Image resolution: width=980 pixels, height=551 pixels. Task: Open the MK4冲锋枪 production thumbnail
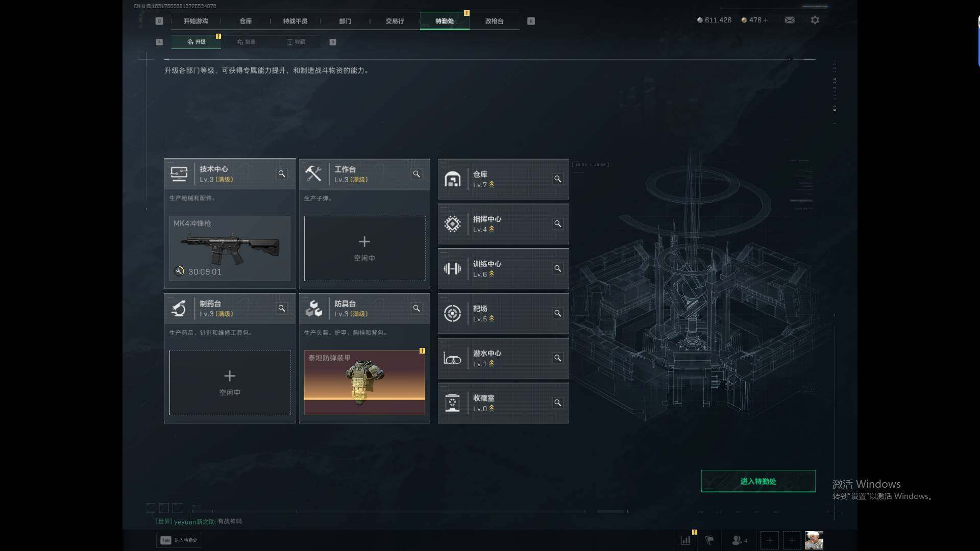pos(230,248)
